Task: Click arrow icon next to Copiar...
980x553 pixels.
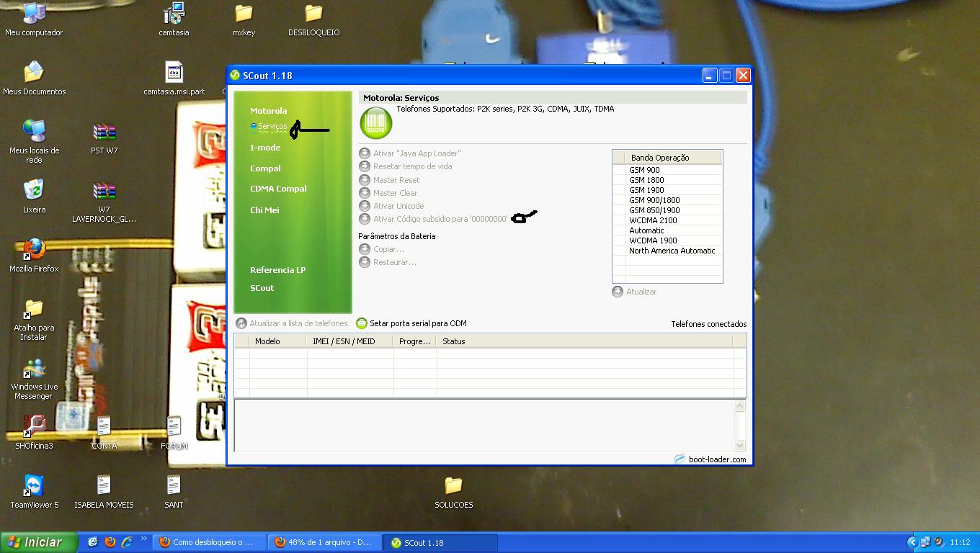Action: click(365, 249)
